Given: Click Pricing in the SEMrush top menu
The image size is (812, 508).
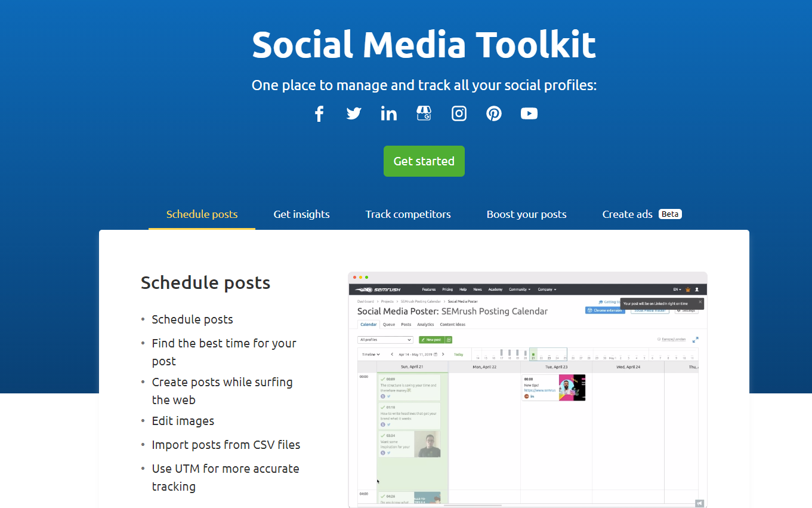Looking at the screenshot, I should (447, 290).
